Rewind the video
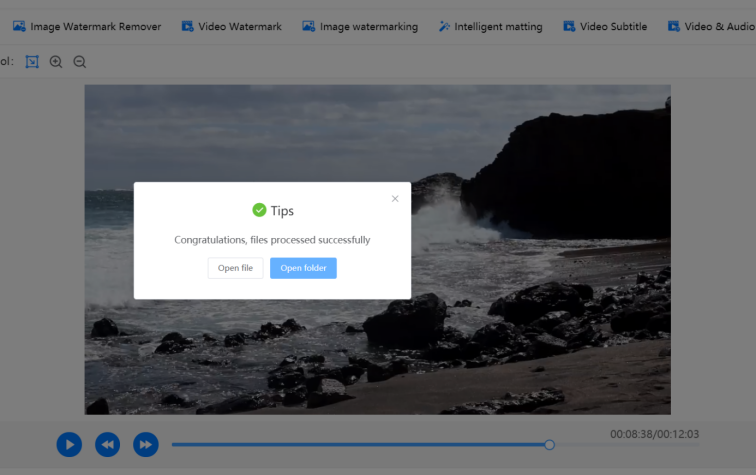The height and width of the screenshot is (475, 756). (108, 445)
